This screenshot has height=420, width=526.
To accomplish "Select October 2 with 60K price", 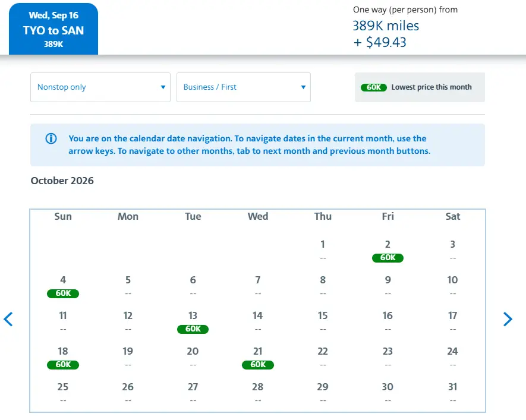I will (388, 251).
